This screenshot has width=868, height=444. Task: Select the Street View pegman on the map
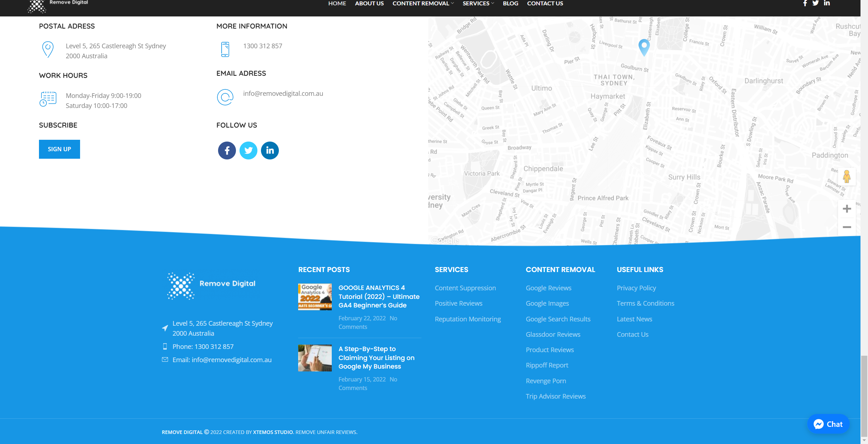(847, 177)
